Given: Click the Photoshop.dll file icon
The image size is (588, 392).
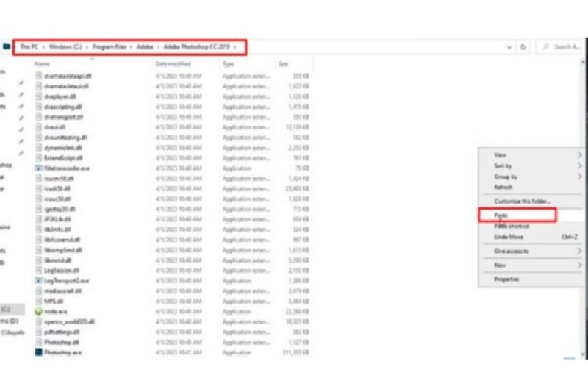Looking at the screenshot, I should tap(39, 342).
